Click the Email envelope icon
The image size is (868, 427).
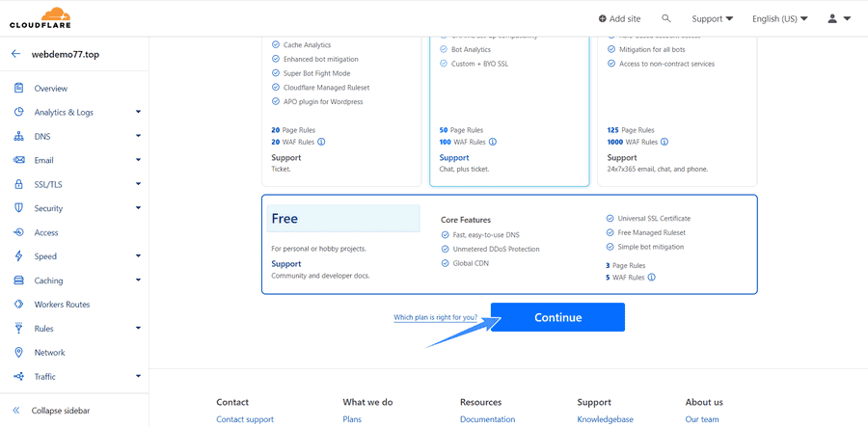tap(19, 160)
